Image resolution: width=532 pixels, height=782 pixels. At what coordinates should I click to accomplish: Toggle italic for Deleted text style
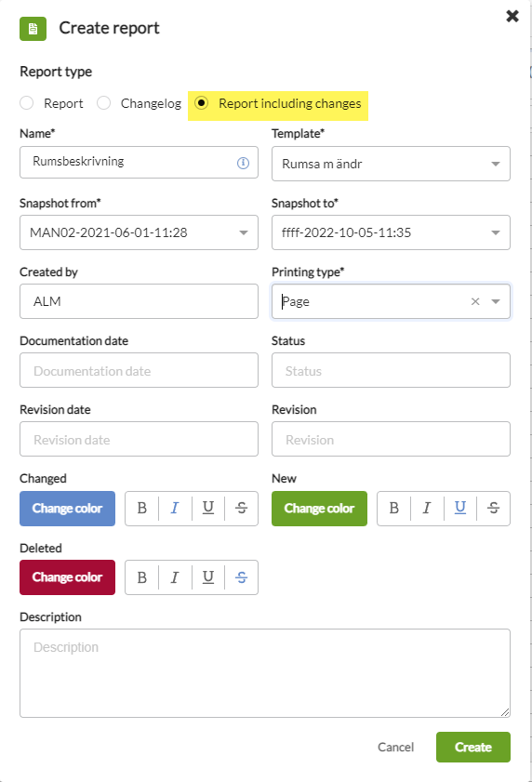pos(175,577)
